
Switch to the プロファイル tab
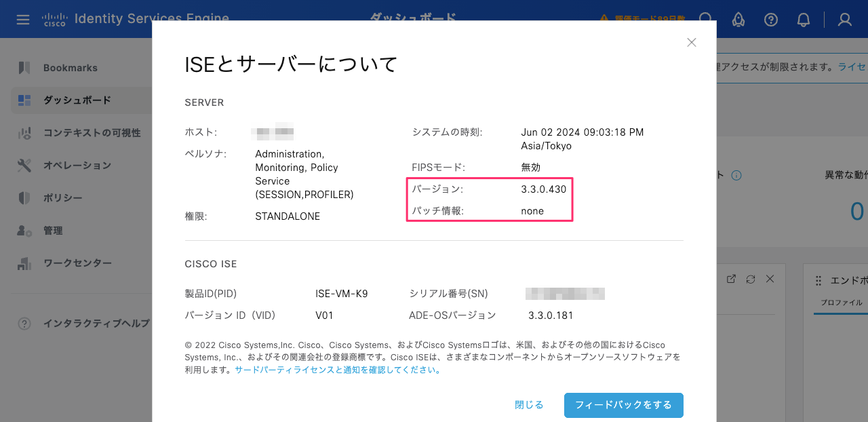click(842, 303)
